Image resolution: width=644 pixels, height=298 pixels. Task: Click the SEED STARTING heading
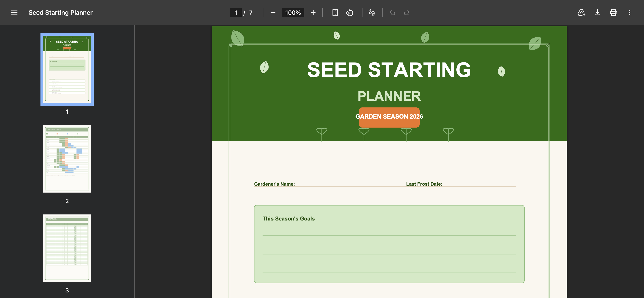(389, 70)
